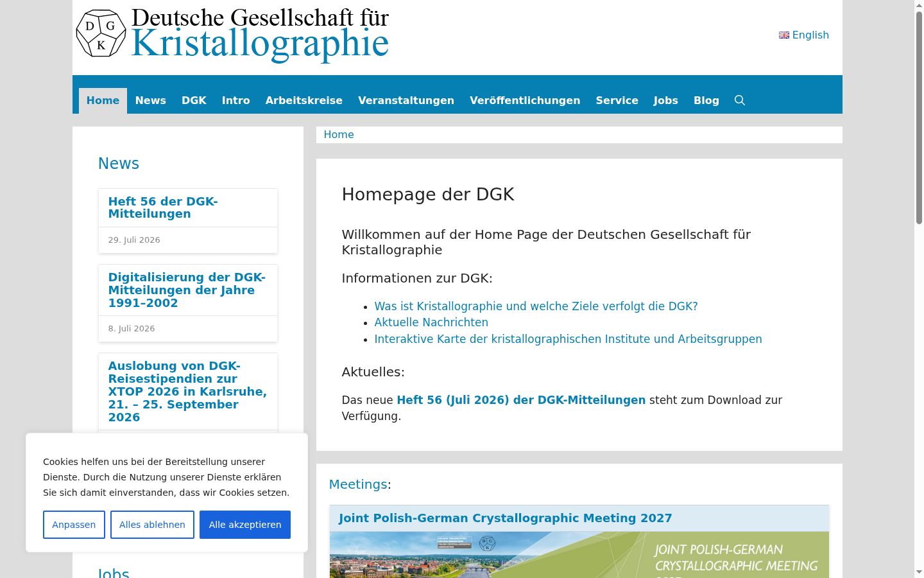Open the DGK menu item
The width and height of the screenshot is (924, 578).
tap(194, 101)
